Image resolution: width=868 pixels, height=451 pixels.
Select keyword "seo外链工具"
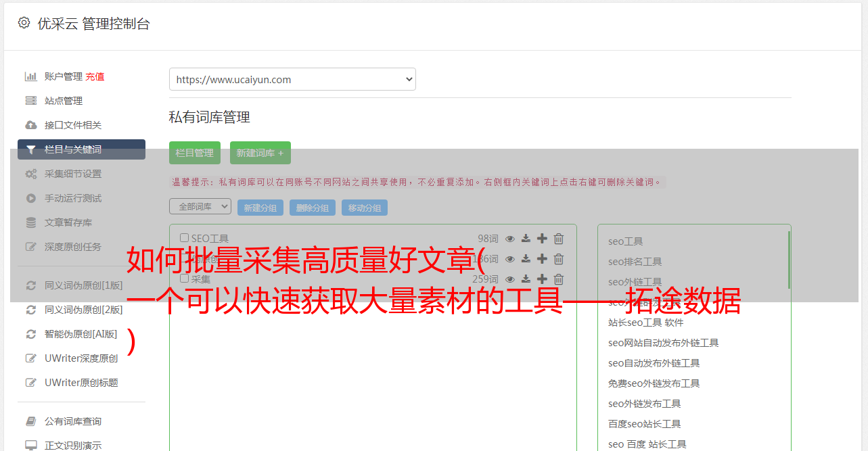click(x=635, y=282)
